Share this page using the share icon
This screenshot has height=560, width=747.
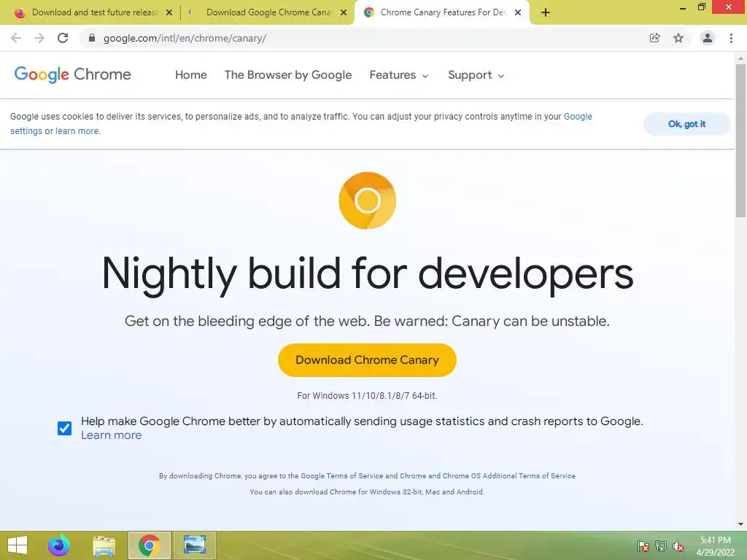(x=654, y=38)
